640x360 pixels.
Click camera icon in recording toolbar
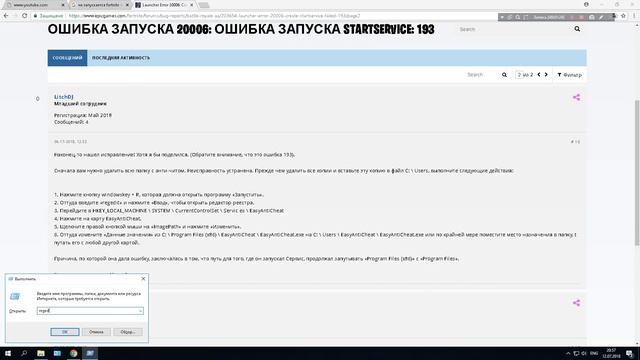pyautogui.click(x=591, y=17)
